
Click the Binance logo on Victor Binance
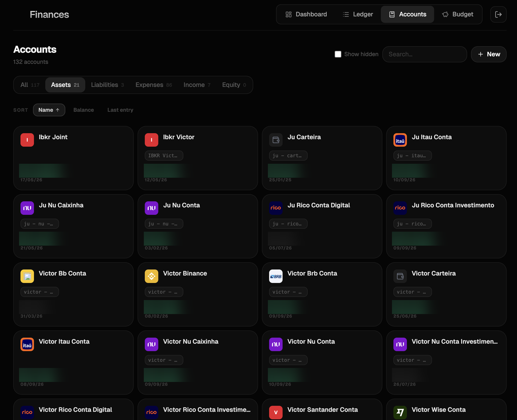152,276
